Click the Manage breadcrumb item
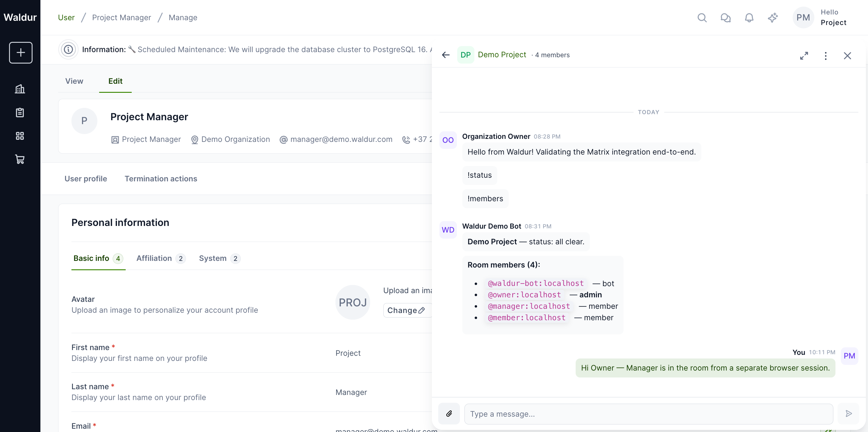The image size is (868, 432). [x=183, y=17]
